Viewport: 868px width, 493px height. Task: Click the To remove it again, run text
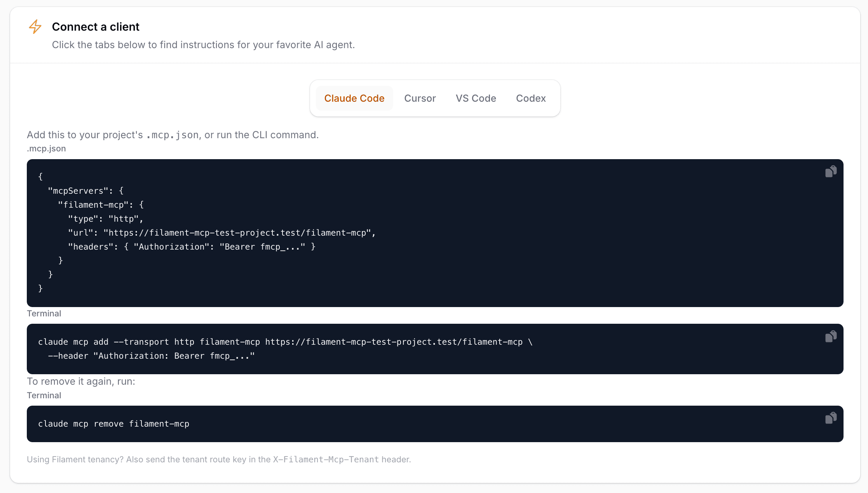(81, 381)
